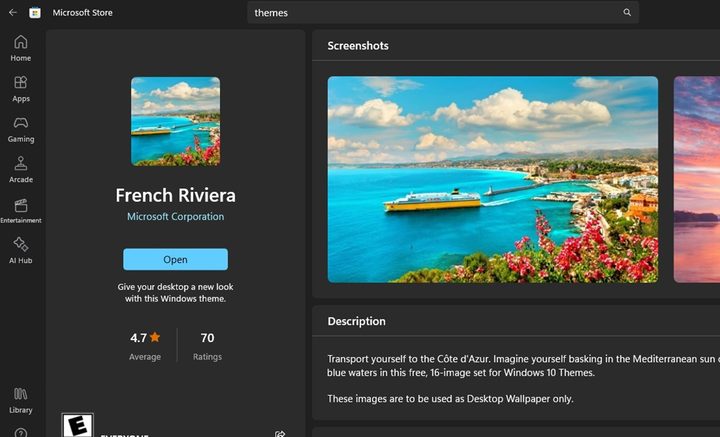Click the Microsoft Store logo icon
Image resolution: width=720 pixels, height=437 pixels.
pyautogui.click(x=35, y=13)
